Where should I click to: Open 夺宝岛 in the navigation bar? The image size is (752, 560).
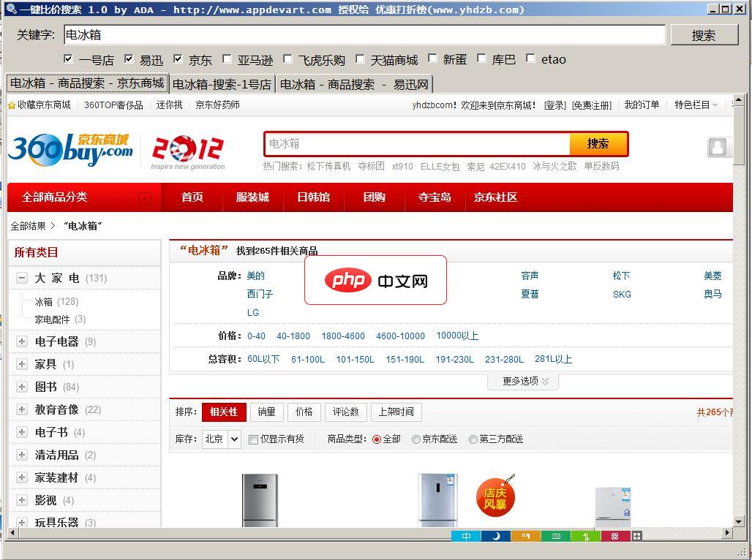pyautogui.click(x=435, y=197)
